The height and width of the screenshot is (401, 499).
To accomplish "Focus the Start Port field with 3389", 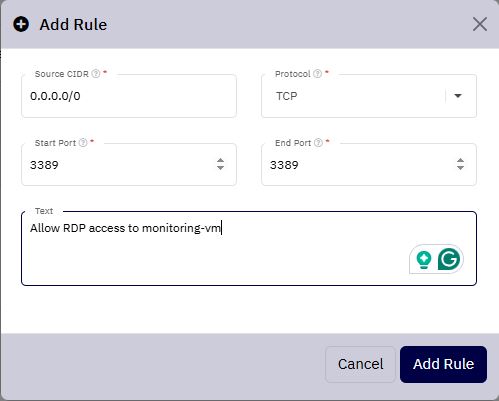I will (x=120, y=165).
